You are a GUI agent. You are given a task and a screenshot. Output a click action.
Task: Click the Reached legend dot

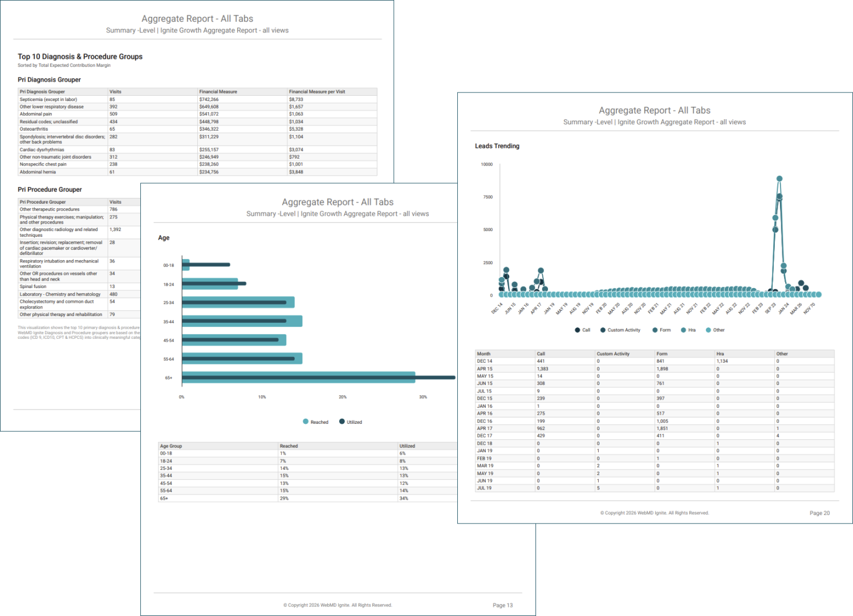point(307,422)
